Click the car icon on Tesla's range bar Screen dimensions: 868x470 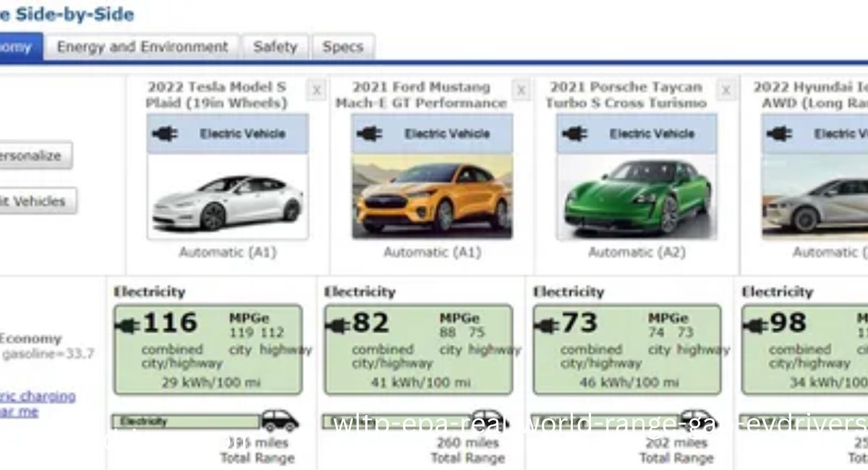(x=280, y=420)
